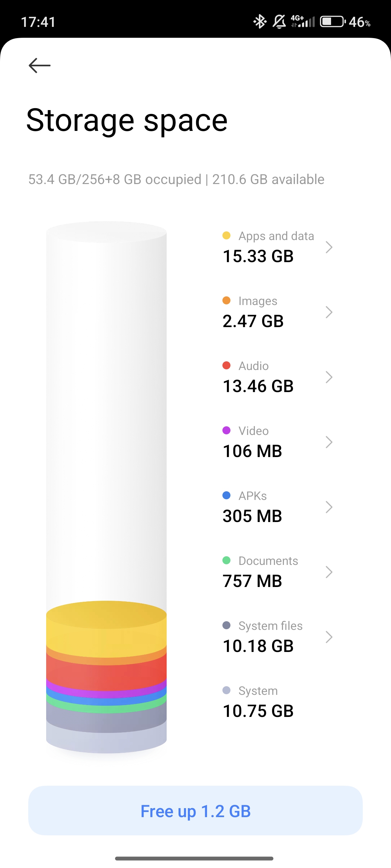Tap the red Audio legend dot

coord(226,365)
